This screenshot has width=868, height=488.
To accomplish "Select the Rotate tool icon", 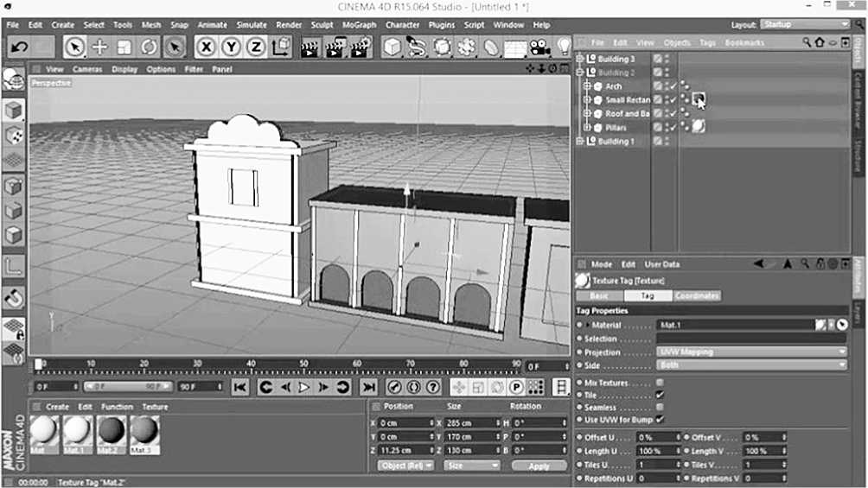I will pos(150,48).
